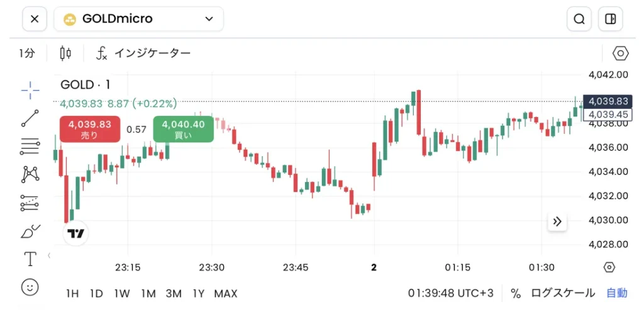Open the forecasting and measurement tools
Viewport: 644px width, 324px height.
pos(30,203)
